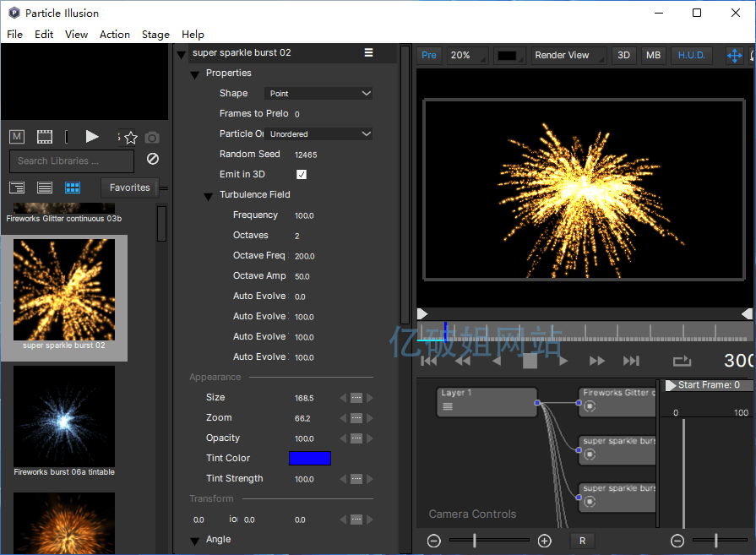Open the Action menu
Image resolution: width=756 pixels, height=555 pixels.
click(x=115, y=35)
